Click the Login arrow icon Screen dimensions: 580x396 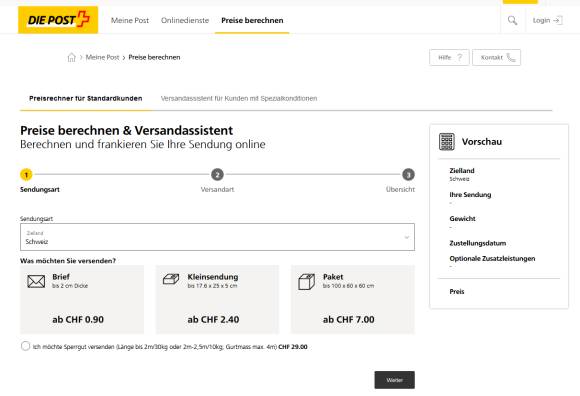(558, 20)
